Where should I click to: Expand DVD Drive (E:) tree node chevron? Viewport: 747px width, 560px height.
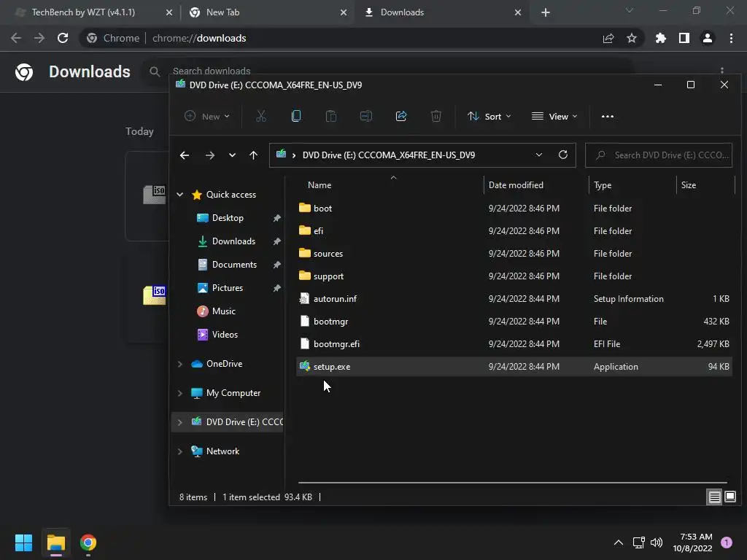[180, 422]
